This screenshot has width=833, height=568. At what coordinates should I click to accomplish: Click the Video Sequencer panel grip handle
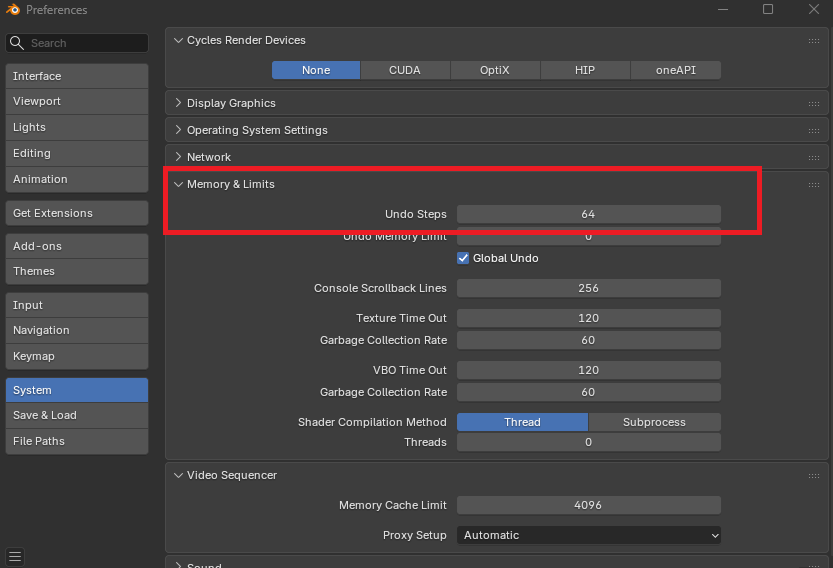(x=814, y=476)
